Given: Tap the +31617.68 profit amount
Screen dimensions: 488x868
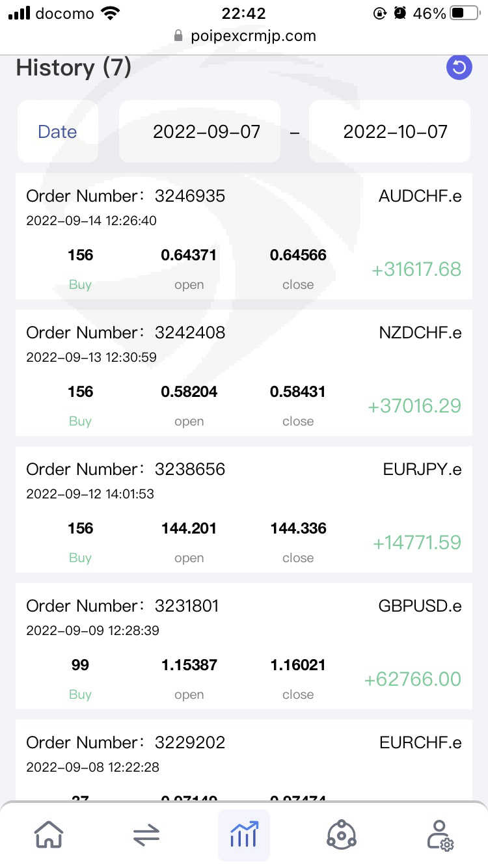Looking at the screenshot, I should coord(416,269).
